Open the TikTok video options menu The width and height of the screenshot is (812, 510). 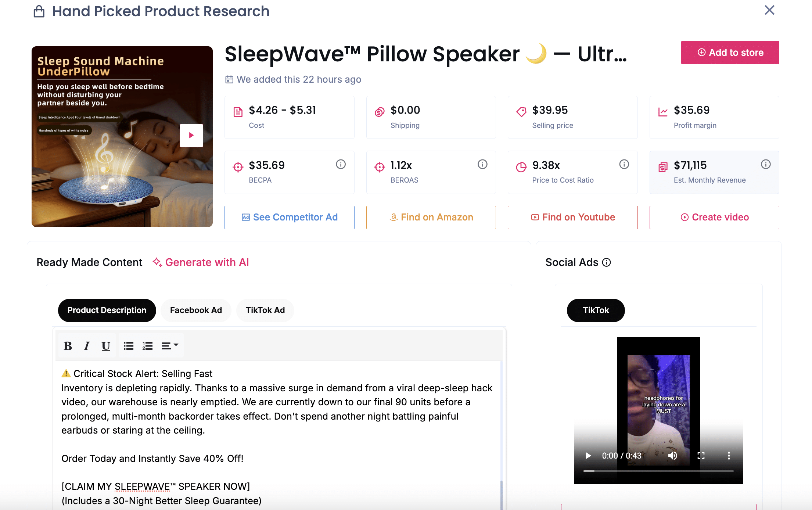[729, 456]
